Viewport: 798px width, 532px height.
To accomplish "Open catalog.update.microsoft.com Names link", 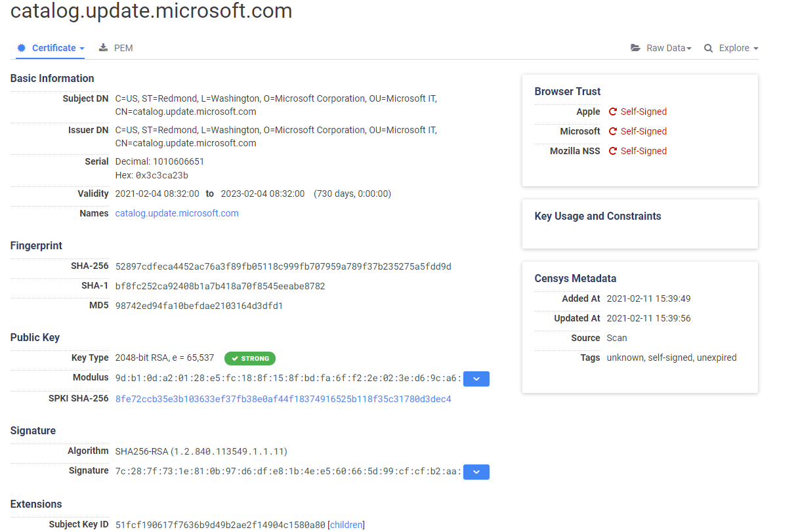I will coord(177,213).
